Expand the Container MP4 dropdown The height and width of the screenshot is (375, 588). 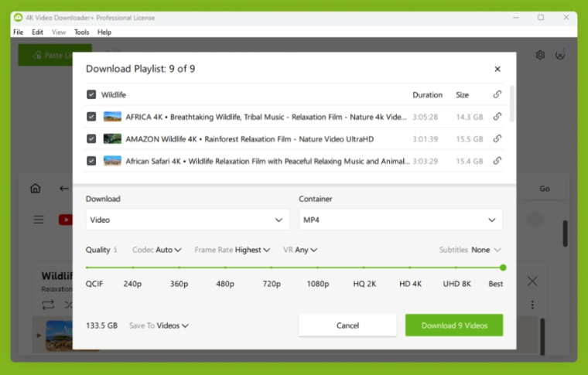tap(400, 220)
